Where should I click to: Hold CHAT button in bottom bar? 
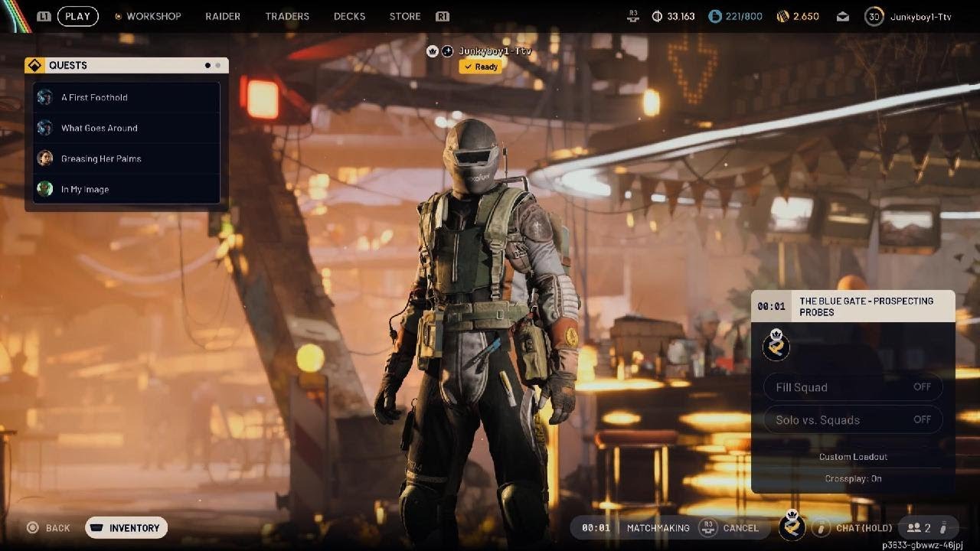pos(864,528)
